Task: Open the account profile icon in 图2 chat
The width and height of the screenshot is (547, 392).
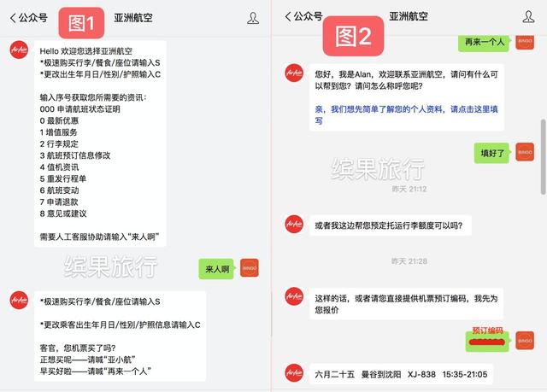Action: tap(528, 16)
